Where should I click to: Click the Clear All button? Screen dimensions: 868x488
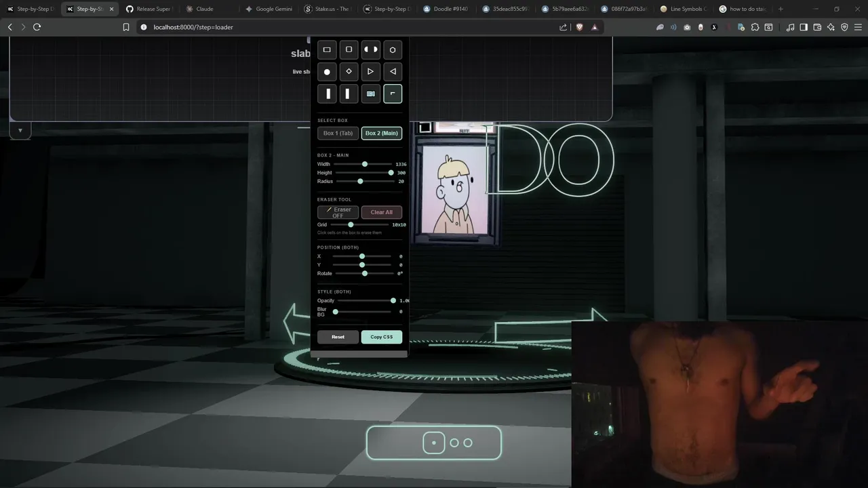click(x=382, y=212)
